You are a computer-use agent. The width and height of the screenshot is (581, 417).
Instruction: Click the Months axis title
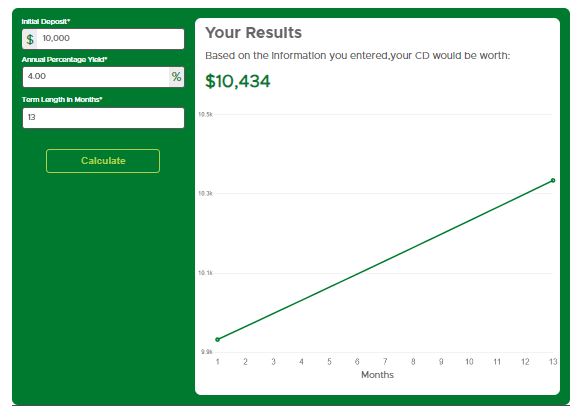coord(377,375)
